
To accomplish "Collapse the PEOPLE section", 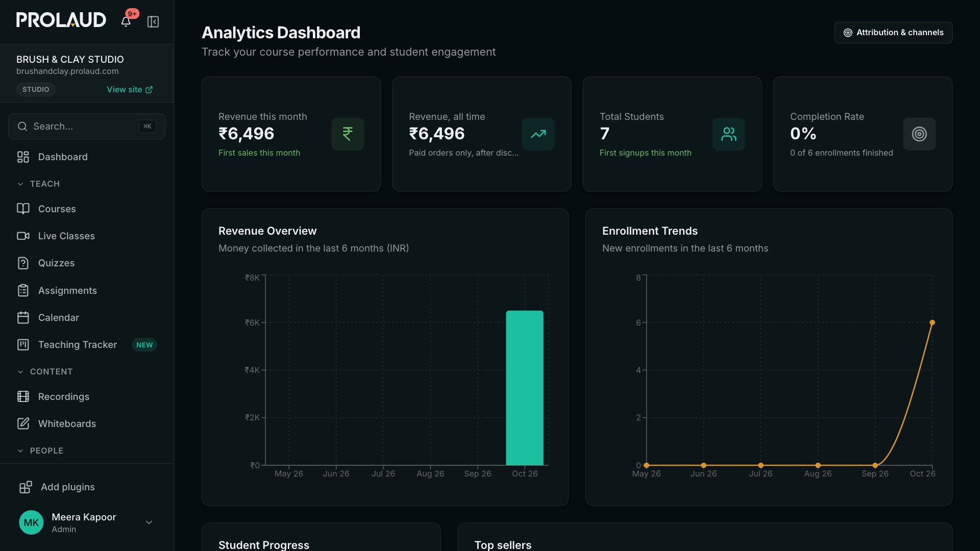I will [40, 450].
